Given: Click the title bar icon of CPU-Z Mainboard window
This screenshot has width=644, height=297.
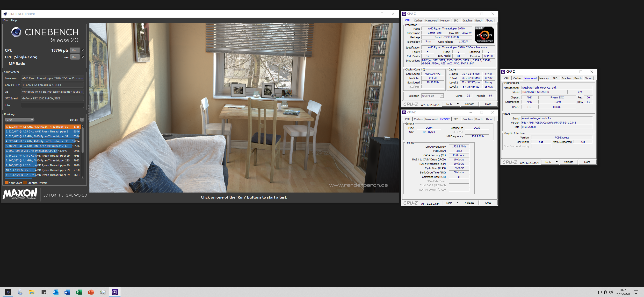Looking at the screenshot, I should tap(503, 72).
